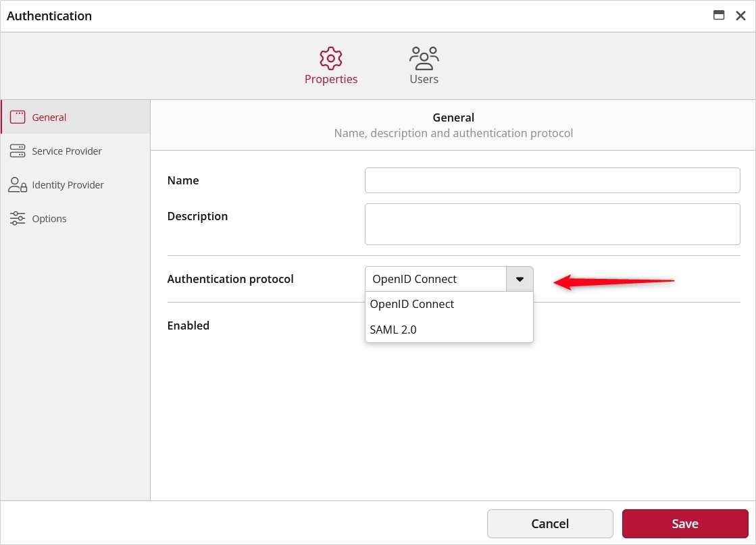756x545 pixels.
Task: Click the Service Provider server icon
Action: (18, 151)
